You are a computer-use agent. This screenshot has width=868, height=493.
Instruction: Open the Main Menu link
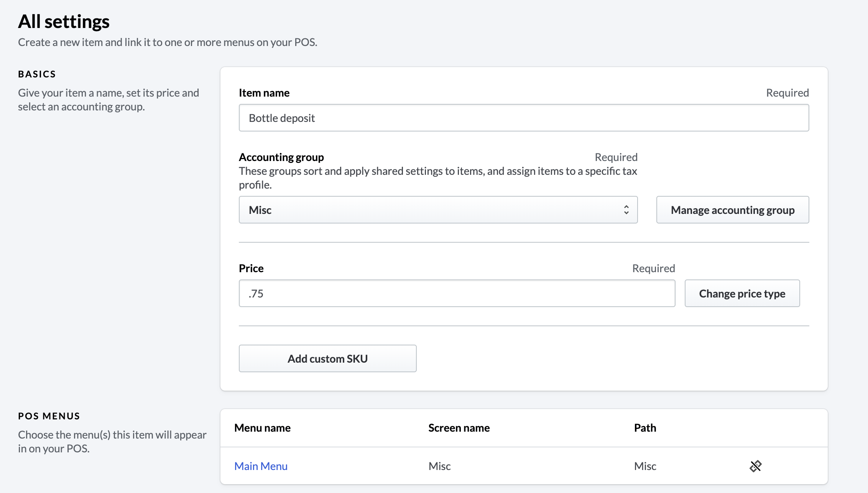click(261, 466)
